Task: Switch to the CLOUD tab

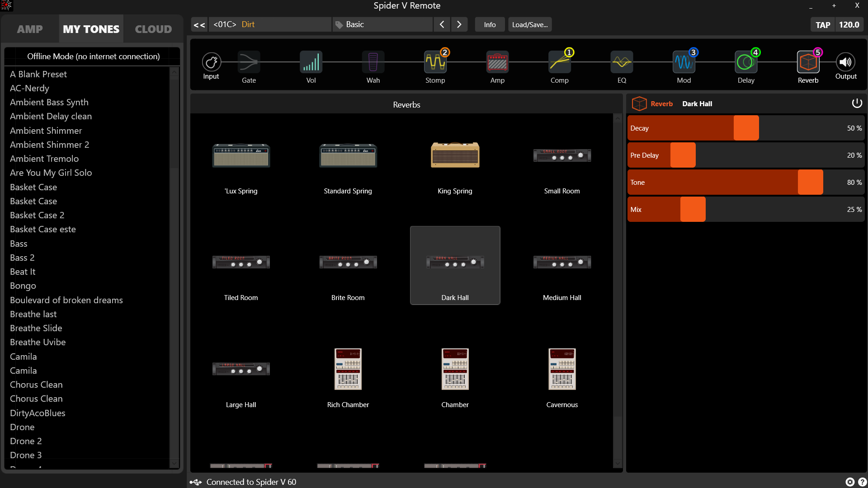Action: pyautogui.click(x=153, y=29)
